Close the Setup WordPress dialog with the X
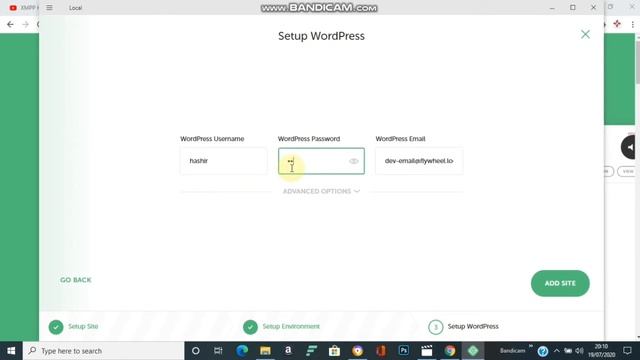Screen dimensions: 640x360 point(585,34)
